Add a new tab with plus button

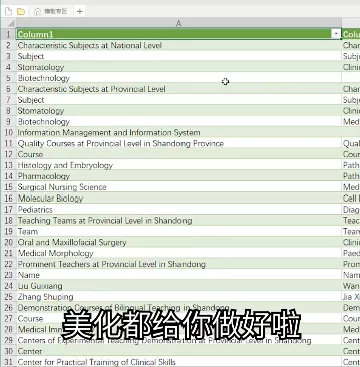[x=79, y=12]
